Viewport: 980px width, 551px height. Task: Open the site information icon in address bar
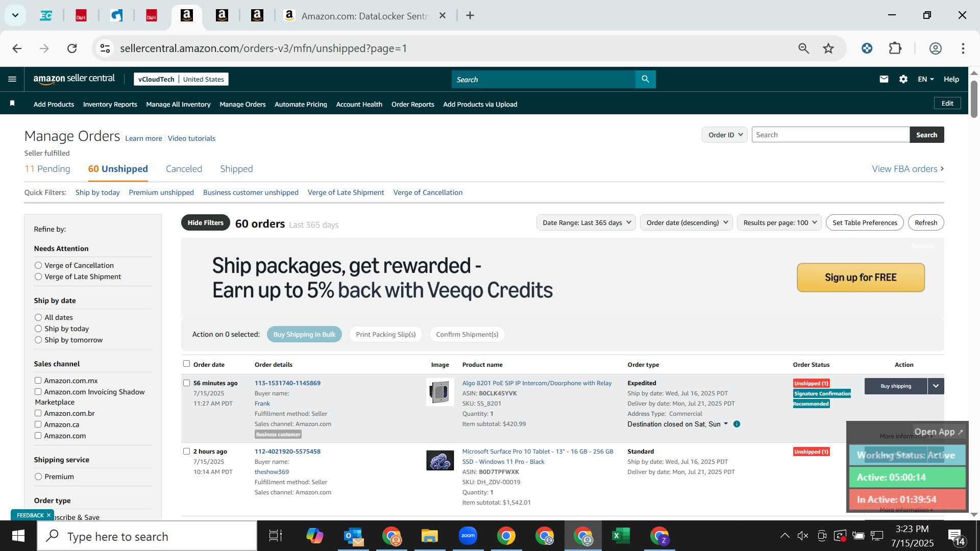[x=105, y=48]
